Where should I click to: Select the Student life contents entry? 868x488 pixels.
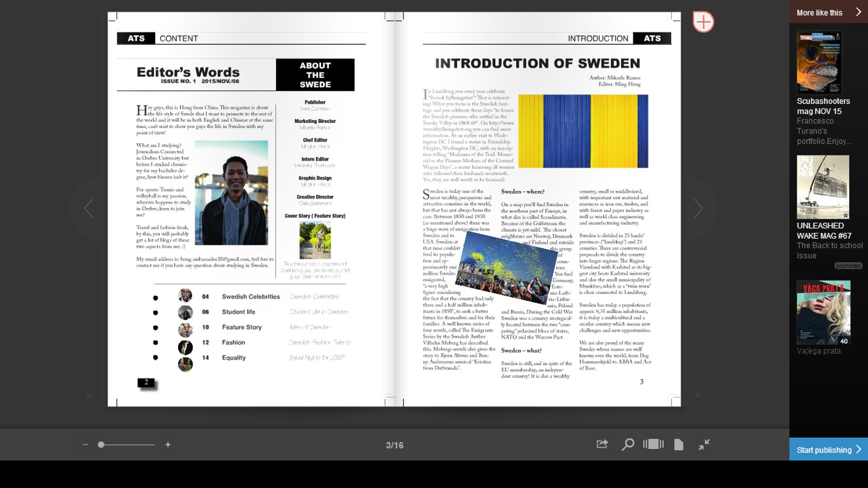coord(239,312)
